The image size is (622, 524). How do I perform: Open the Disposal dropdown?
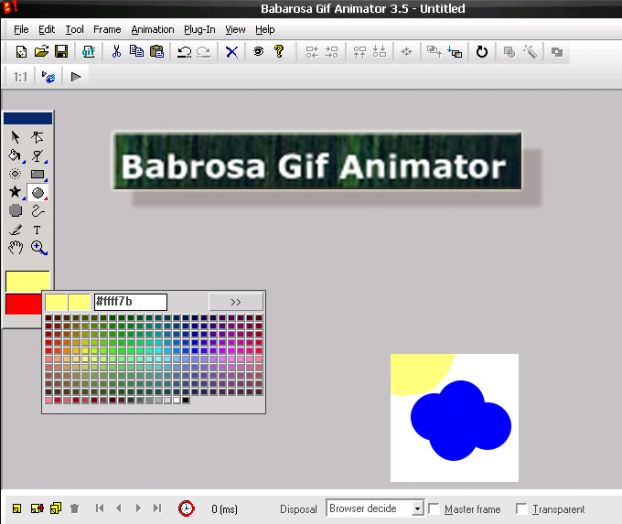[x=374, y=508]
